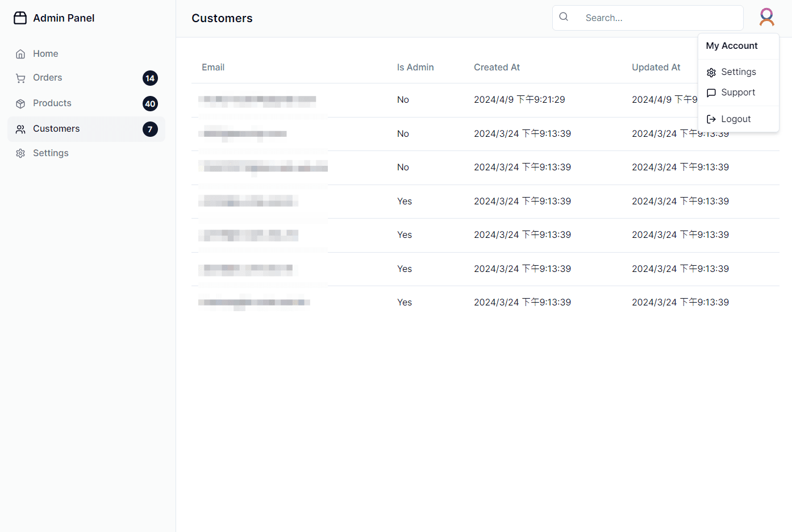Click the user avatar icon at top right

coord(767,17)
